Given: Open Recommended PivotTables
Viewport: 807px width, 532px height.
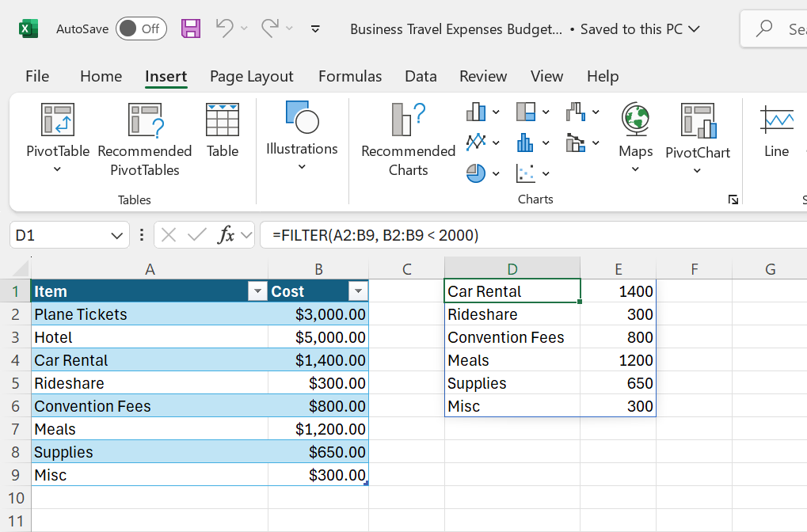Looking at the screenshot, I should [x=144, y=141].
